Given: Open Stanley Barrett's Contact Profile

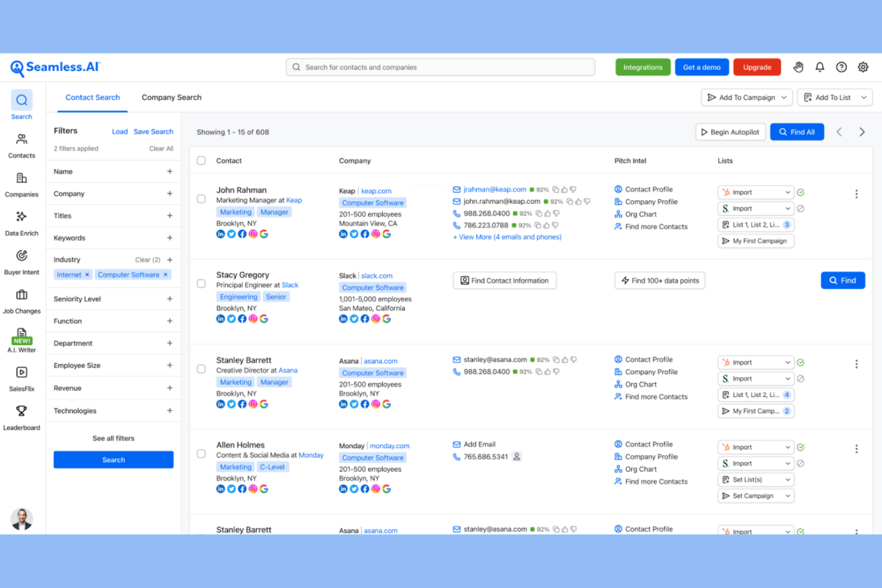Looking at the screenshot, I should tap(649, 359).
